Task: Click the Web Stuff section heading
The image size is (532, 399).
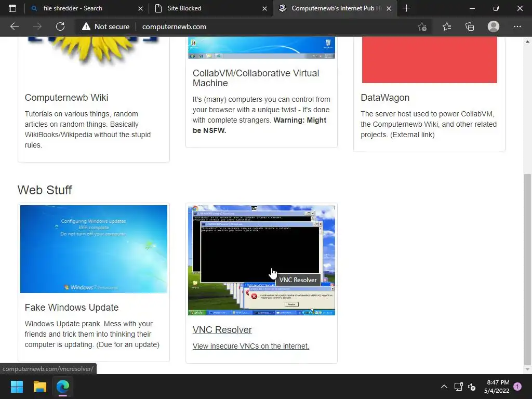Action: 45,190
